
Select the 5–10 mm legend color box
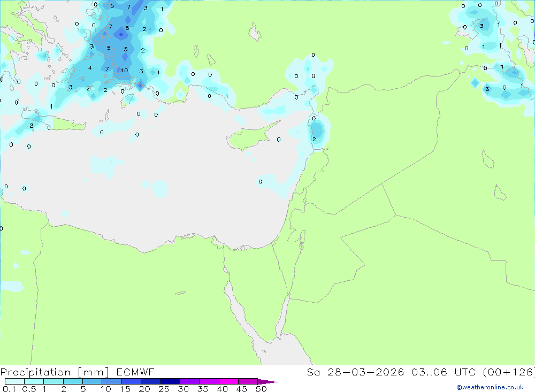(93, 381)
